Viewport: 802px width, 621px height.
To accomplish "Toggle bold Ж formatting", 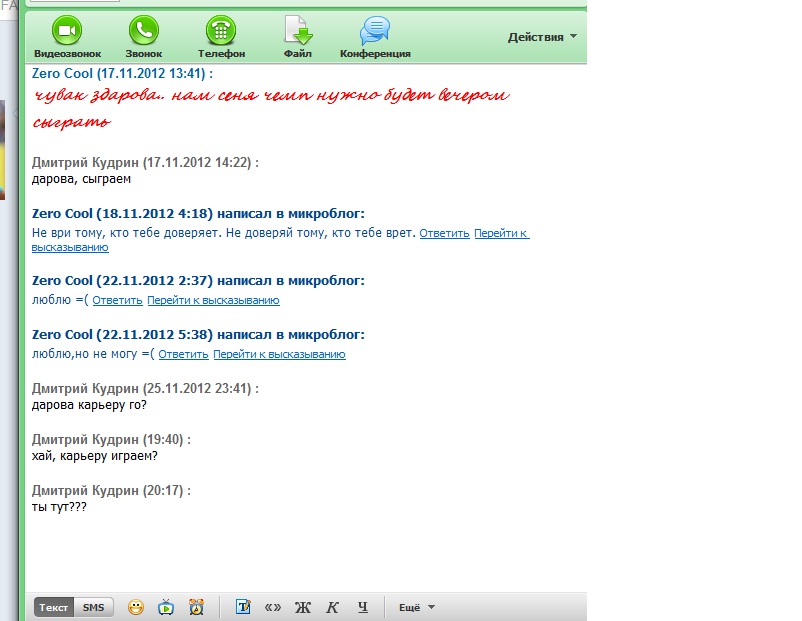I will point(302,607).
